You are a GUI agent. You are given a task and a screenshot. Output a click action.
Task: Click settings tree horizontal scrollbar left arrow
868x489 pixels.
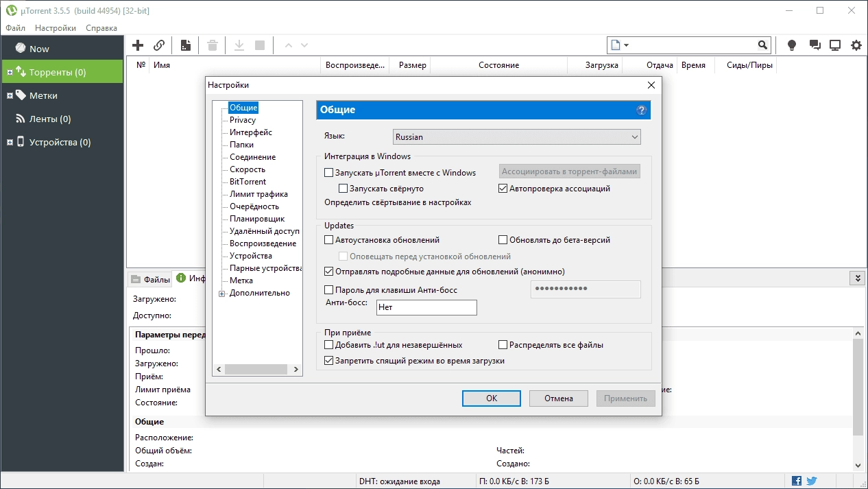219,369
